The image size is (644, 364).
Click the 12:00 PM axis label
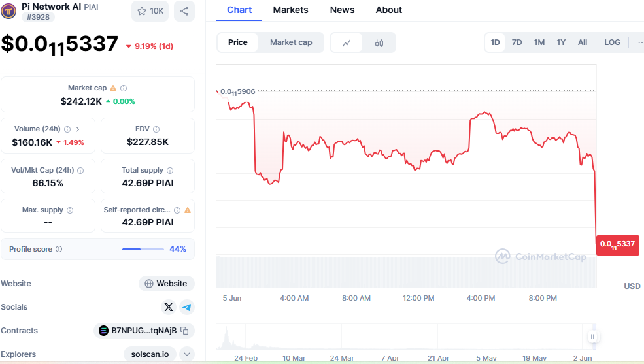418,299
